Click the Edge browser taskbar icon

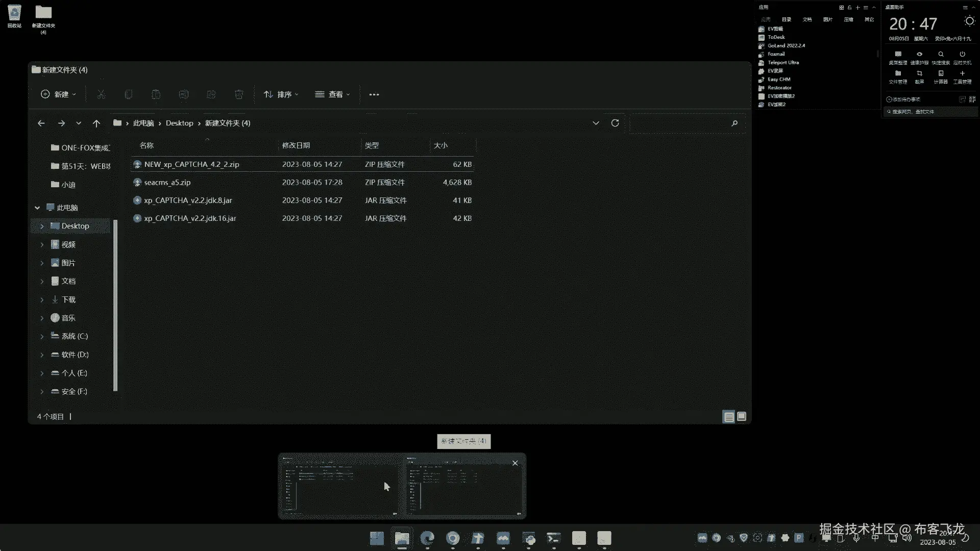(x=427, y=538)
